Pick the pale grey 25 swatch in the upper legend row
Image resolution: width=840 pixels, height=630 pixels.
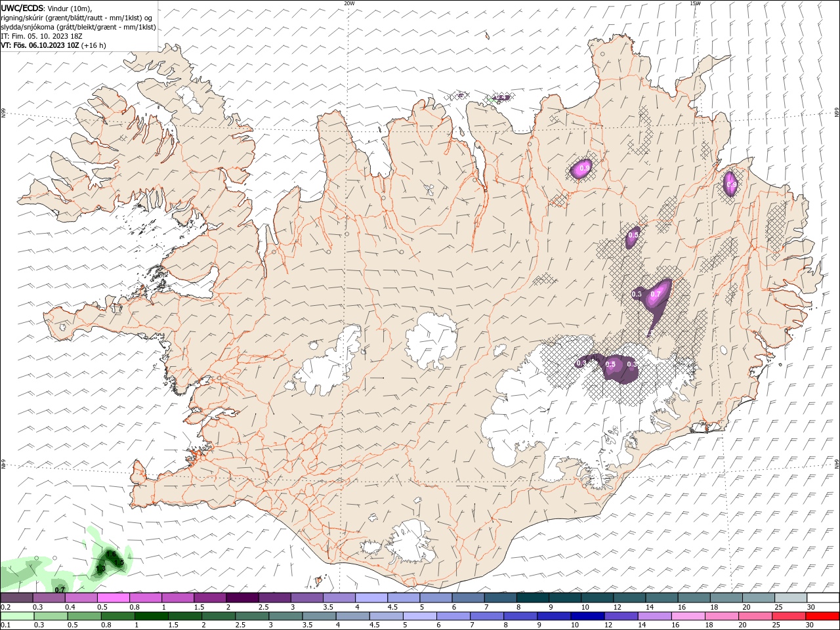[791, 598]
